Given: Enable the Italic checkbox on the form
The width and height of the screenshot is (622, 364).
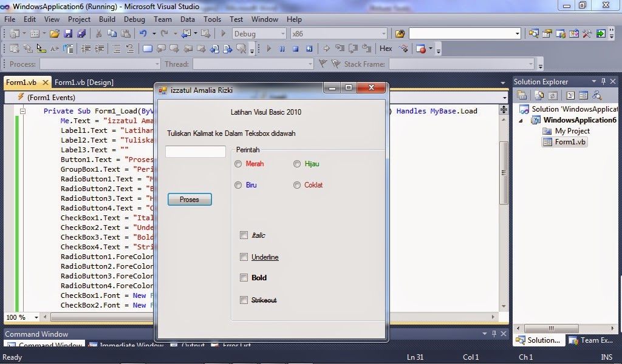Looking at the screenshot, I should pos(244,235).
